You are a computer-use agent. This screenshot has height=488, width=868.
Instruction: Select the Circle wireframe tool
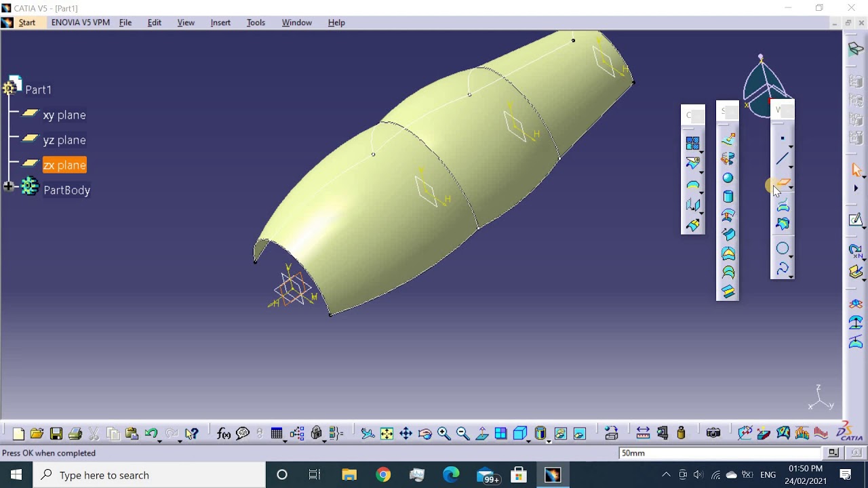point(782,249)
